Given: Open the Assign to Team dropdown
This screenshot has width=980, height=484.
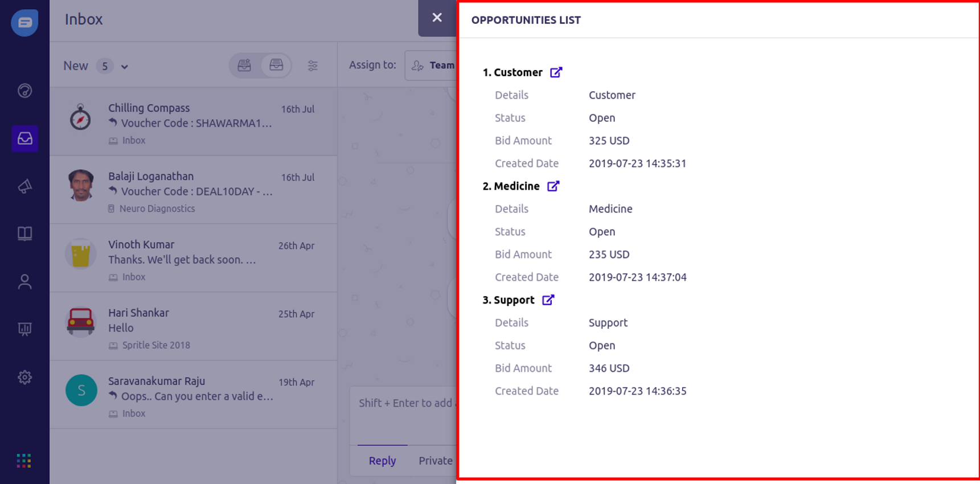Looking at the screenshot, I should (x=431, y=65).
